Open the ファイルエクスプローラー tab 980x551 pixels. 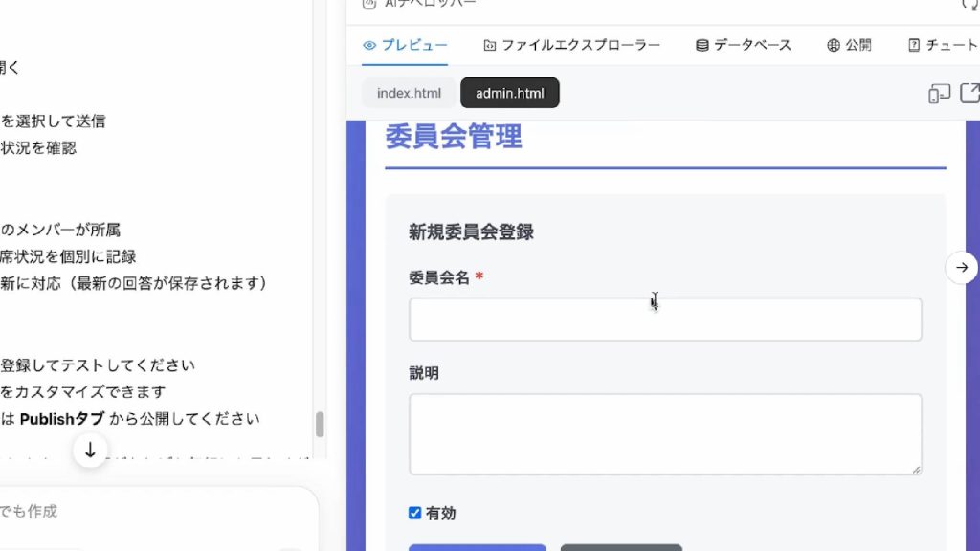[580, 45]
